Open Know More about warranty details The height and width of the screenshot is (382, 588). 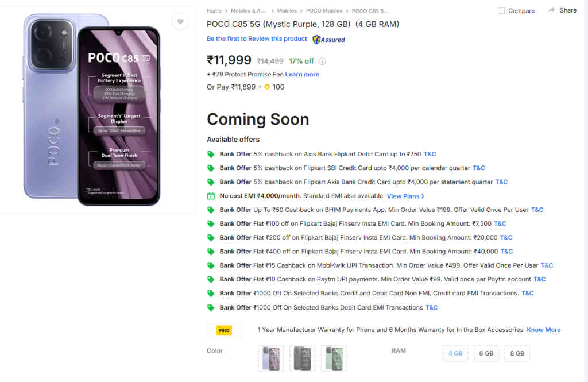point(543,330)
